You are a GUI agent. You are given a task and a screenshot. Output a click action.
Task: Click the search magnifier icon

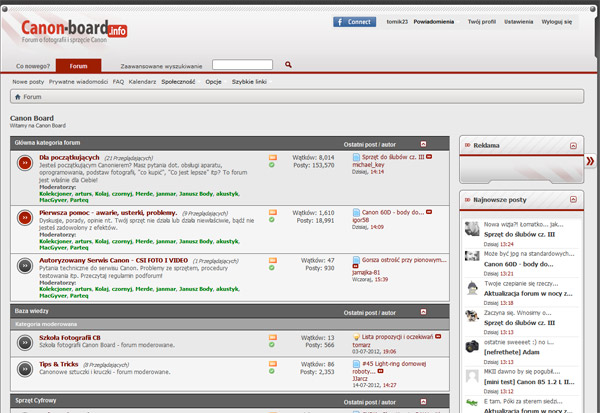point(289,64)
